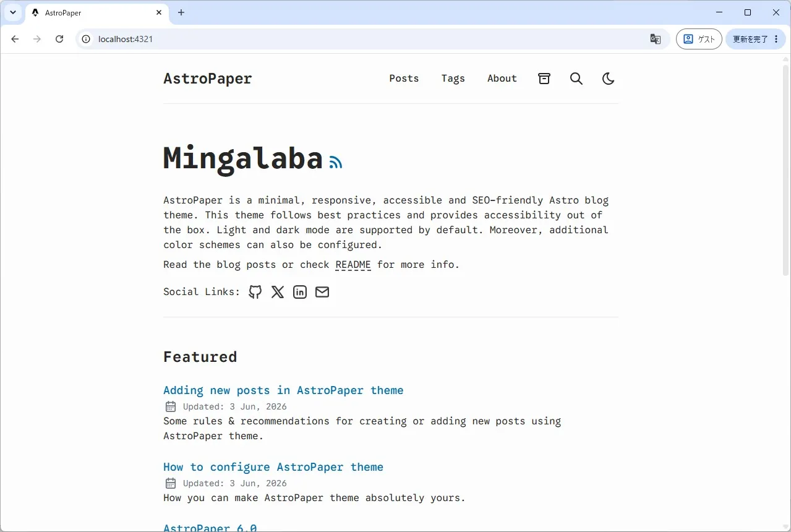The image size is (791, 532).
Task: Close the AstroPaper browser tab
Action: tap(159, 12)
